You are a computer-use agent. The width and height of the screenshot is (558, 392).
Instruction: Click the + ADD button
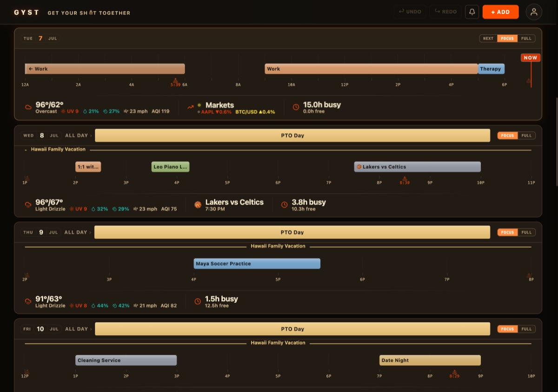click(x=500, y=12)
